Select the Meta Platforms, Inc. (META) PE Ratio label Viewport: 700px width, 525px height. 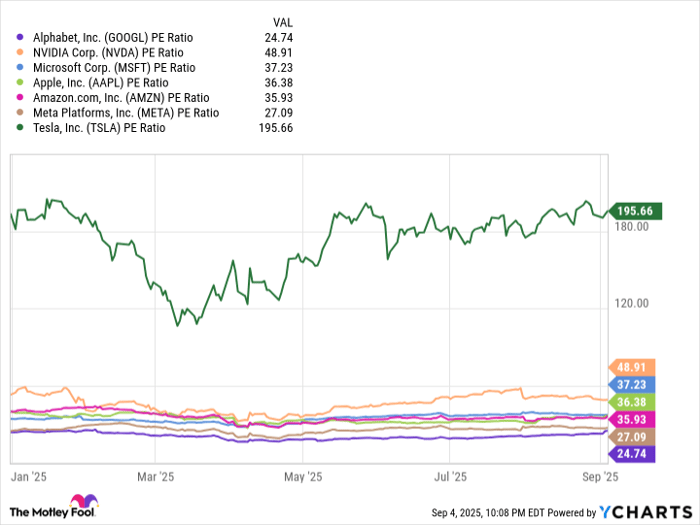126,113
